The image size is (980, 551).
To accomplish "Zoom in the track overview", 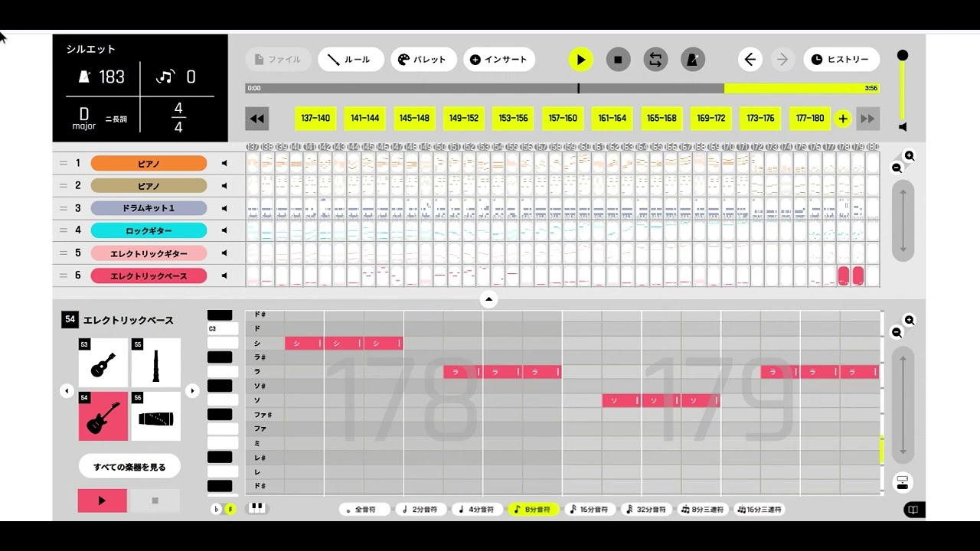I will tap(909, 156).
